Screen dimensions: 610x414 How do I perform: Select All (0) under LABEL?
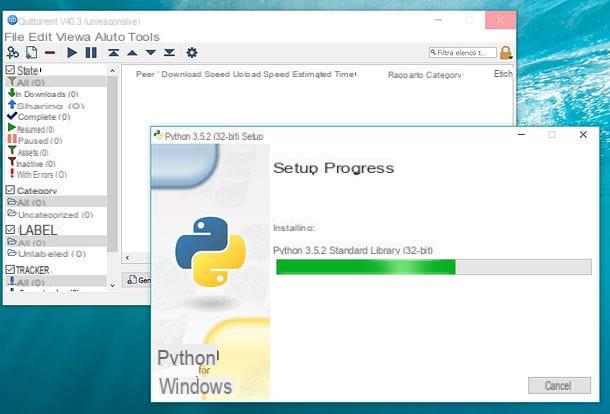[56, 242]
